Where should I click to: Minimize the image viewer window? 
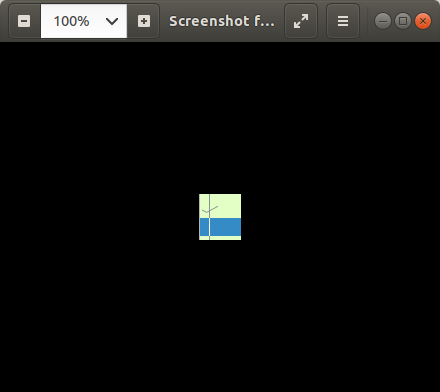pos(383,21)
